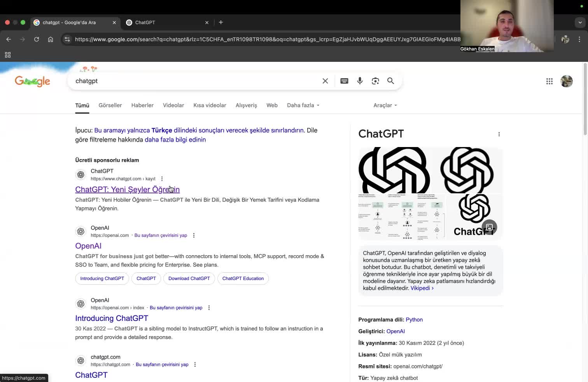This screenshot has height=382, width=588.
Task: Open the on-screen keyboard icon
Action: [x=344, y=81]
